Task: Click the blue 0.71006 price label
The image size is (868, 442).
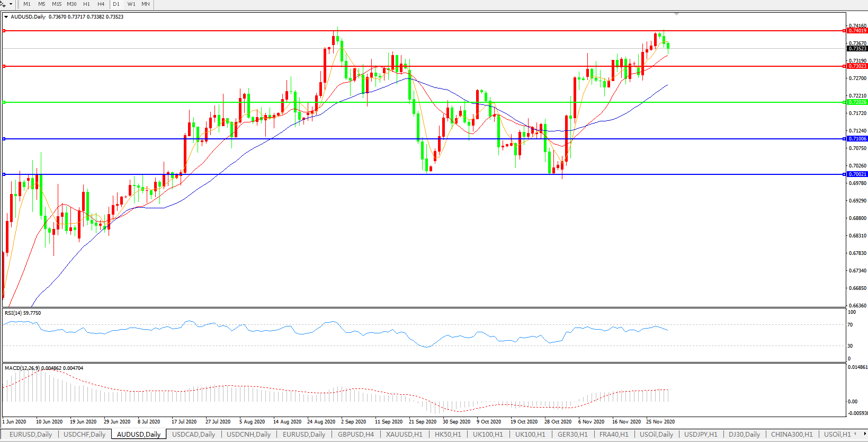Action: (x=857, y=139)
